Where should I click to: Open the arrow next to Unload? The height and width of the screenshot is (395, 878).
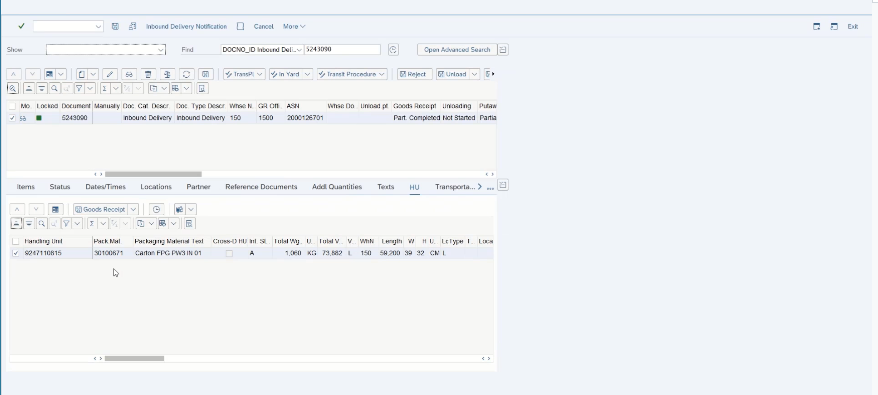(x=475, y=74)
